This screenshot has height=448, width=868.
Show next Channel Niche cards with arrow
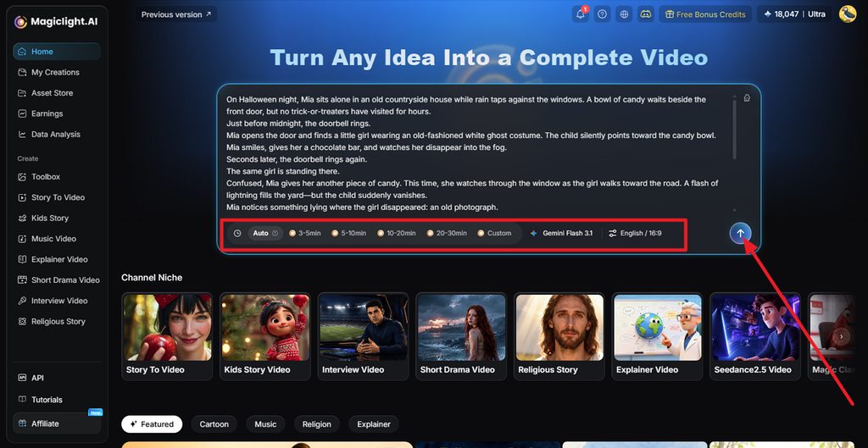(842, 336)
